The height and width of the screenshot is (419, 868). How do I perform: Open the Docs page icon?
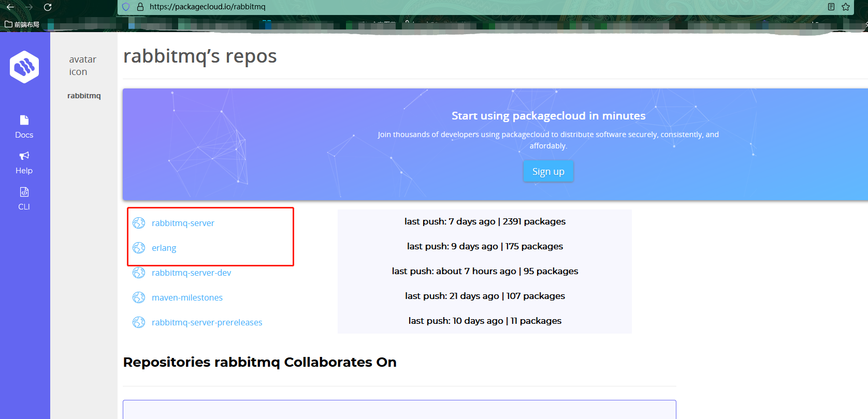point(24,120)
